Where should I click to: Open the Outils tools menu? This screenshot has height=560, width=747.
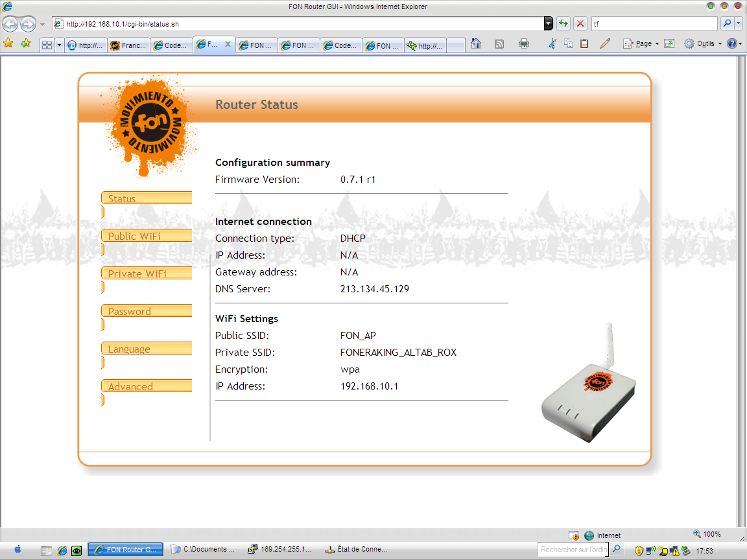pyautogui.click(x=703, y=44)
